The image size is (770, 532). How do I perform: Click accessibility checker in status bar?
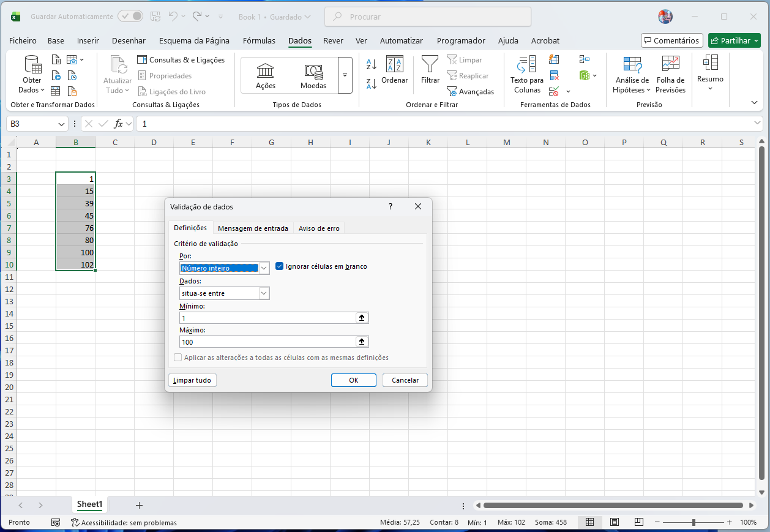pos(124,522)
